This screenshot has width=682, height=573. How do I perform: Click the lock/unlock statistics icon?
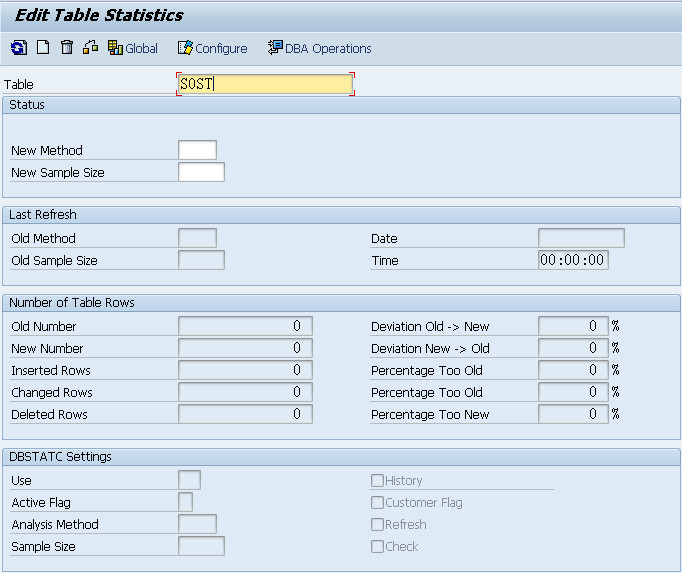tap(90, 47)
